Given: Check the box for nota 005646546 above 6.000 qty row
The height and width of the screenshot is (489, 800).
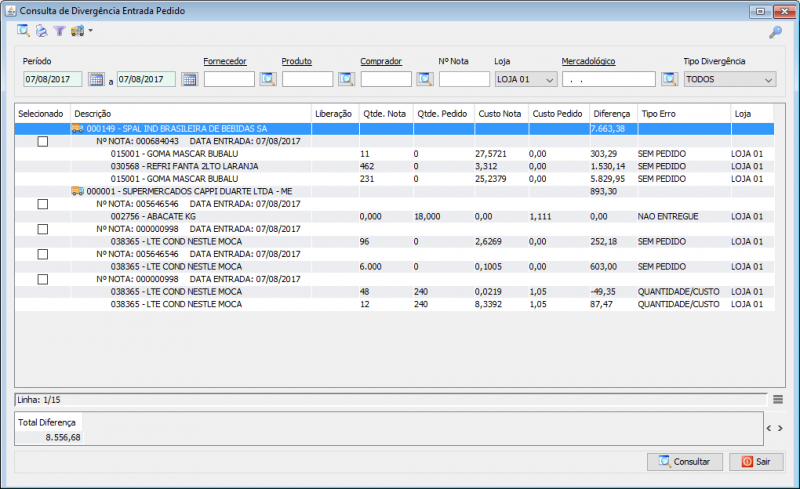Looking at the screenshot, I should point(43,254).
